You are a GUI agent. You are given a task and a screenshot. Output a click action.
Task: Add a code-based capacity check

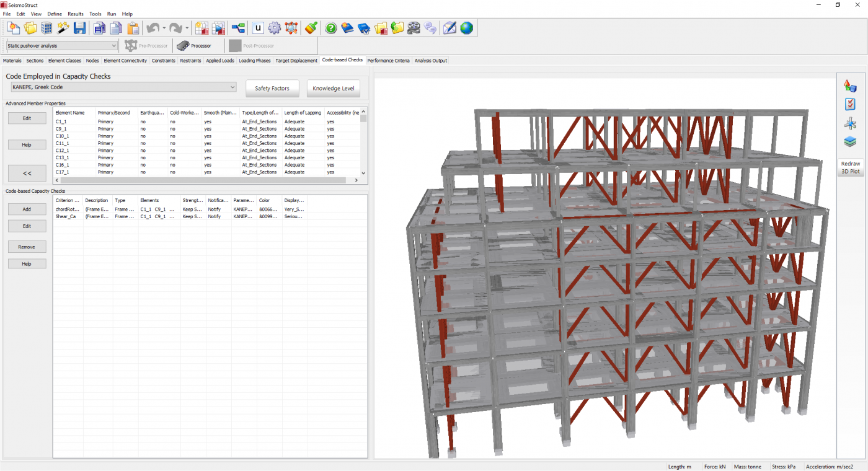coord(27,209)
